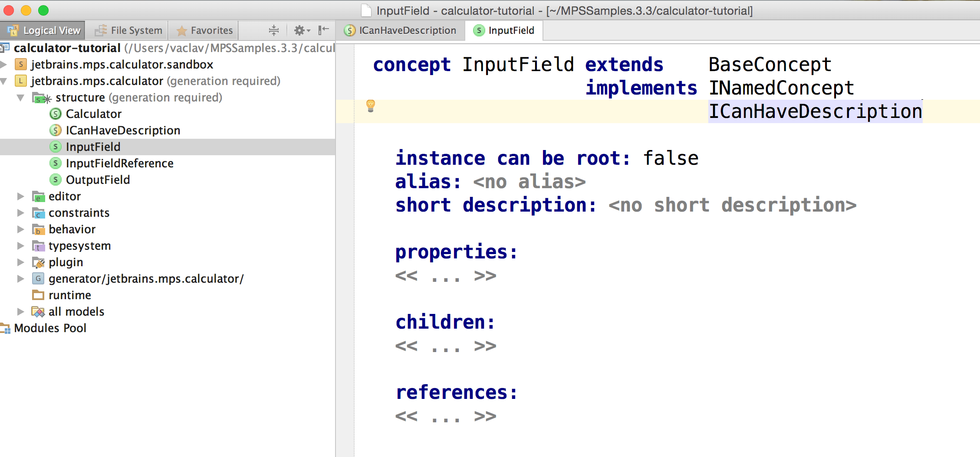Click the intention lightbulb in the editor

pos(370,105)
